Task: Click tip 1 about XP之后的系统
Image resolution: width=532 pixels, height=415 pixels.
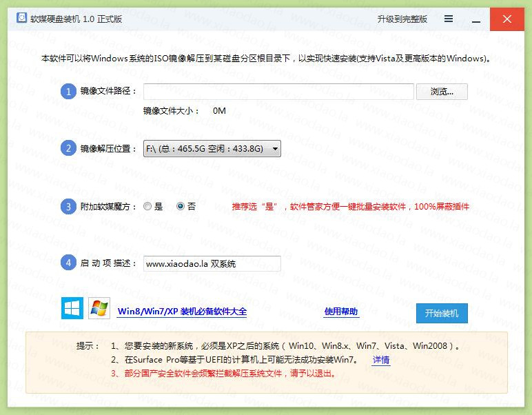Action: coord(285,346)
